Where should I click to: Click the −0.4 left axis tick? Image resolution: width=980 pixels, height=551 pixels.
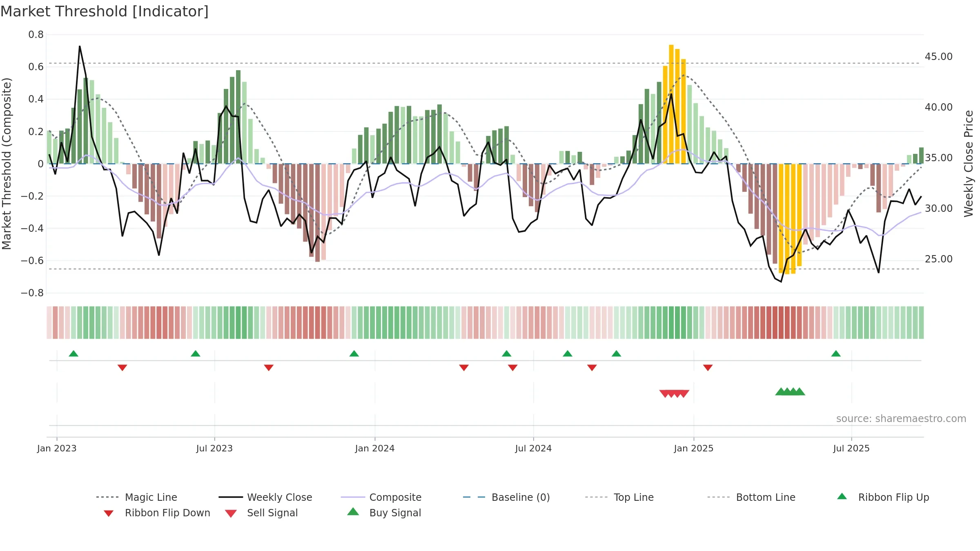coord(32,229)
